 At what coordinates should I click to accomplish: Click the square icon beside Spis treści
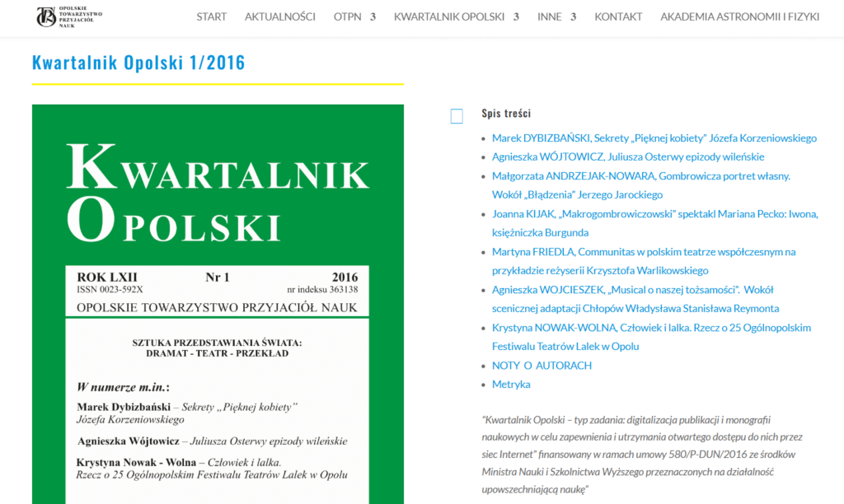[x=457, y=116]
